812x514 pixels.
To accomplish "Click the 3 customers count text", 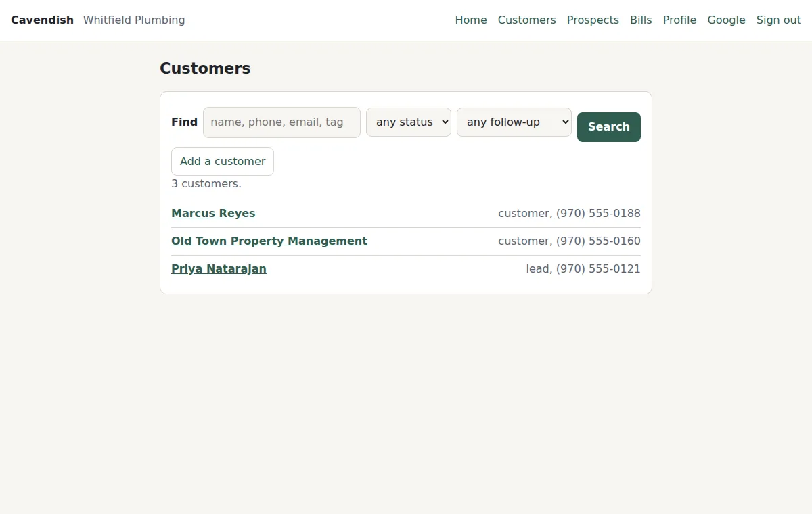I will click(206, 184).
